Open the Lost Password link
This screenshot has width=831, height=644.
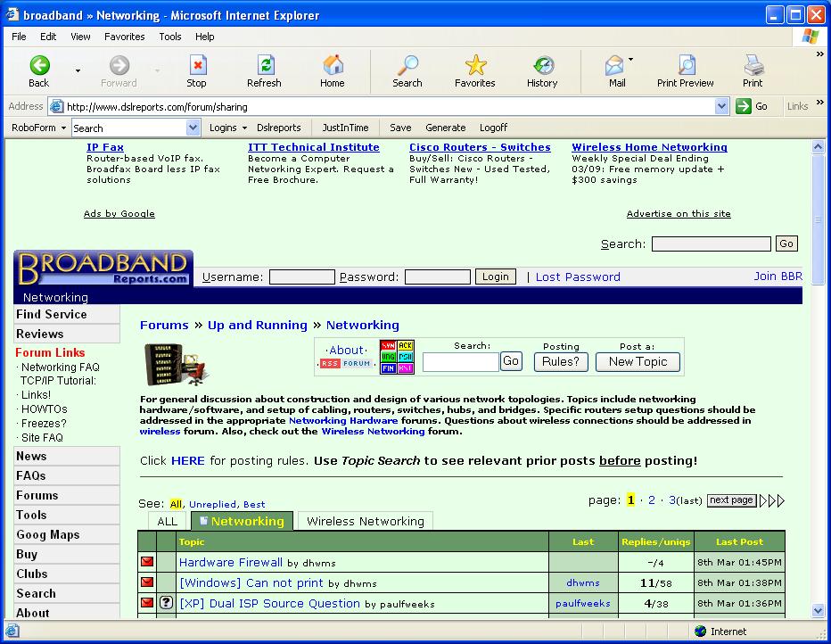578,277
